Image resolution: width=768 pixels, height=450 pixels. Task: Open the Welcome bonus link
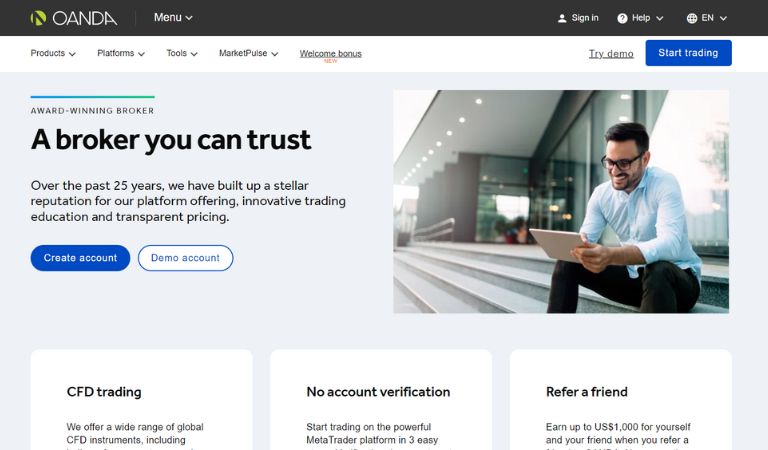coord(331,54)
